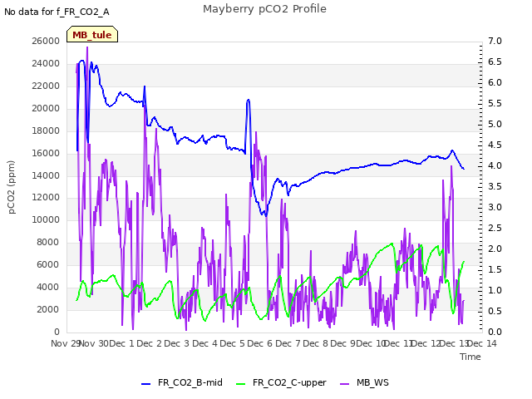
Task: Click the Dec 7 date label
Action: [288, 343]
